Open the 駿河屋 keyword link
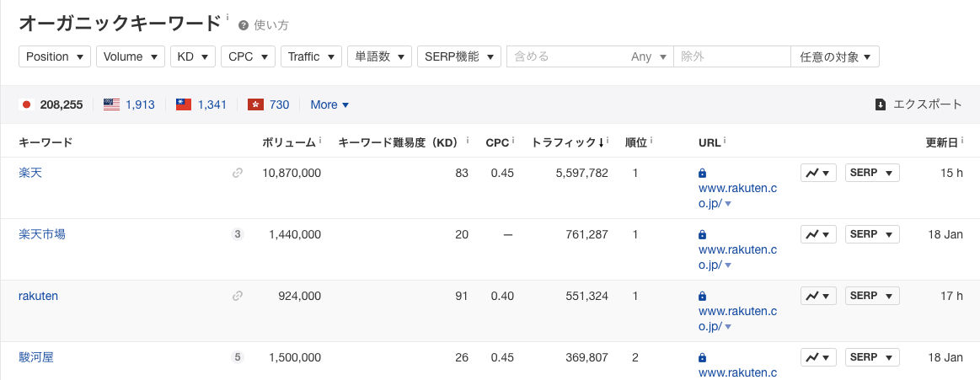980x380 pixels. [36, 357]
